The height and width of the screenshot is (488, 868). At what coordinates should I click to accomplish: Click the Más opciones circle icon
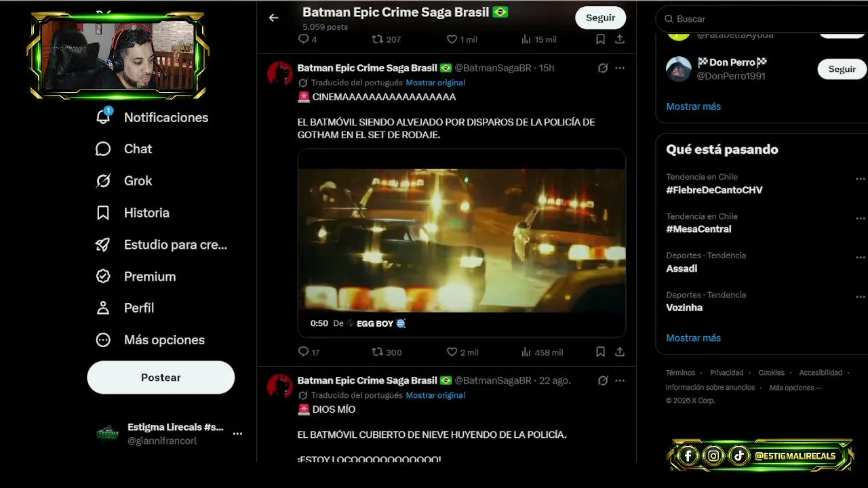103,340
